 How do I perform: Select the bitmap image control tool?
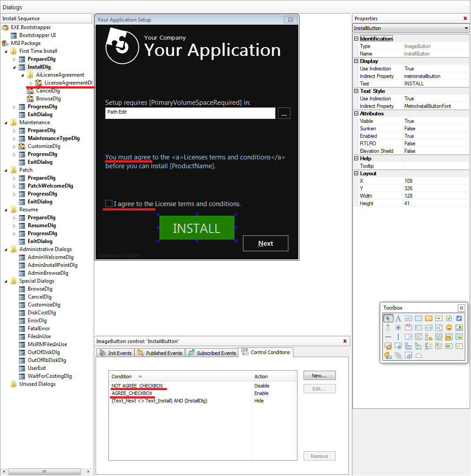click(459, 328)
